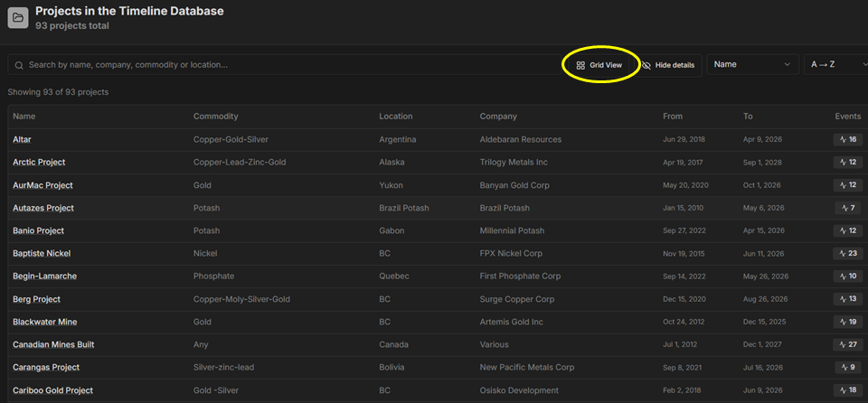Click the Copper-Lead-Zinc-Gold commodity cell
Image resolution: width=868 pixels, height=403 pixels.
[240, 163]
